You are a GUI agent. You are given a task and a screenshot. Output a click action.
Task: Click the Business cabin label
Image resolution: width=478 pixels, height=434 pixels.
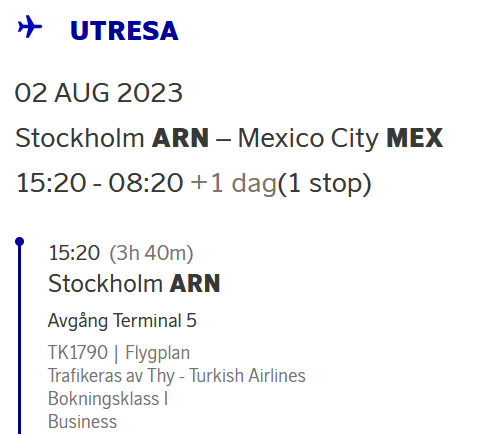pos(82,422)
